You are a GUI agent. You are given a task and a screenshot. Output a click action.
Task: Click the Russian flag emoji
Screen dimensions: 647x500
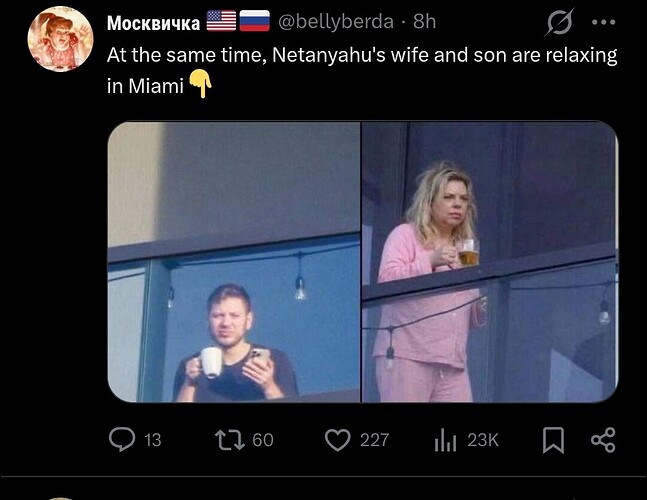pos(254,22)
